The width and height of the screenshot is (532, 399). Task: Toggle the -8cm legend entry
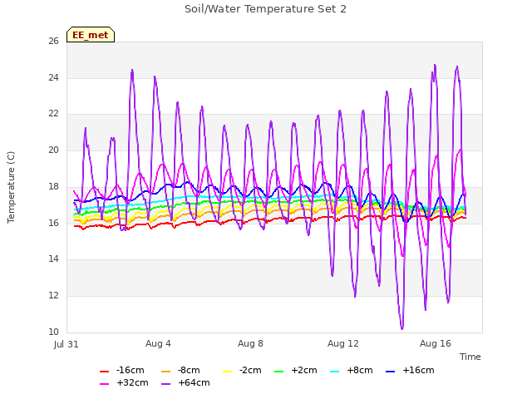[180, 370]
